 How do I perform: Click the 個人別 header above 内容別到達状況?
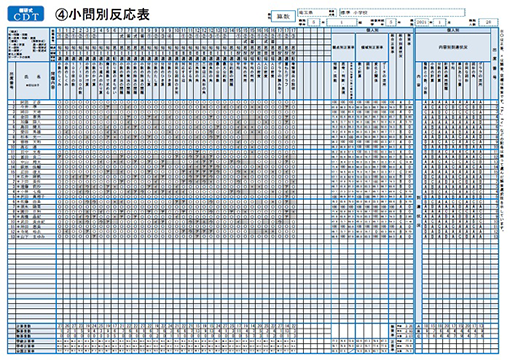[453, 30]
